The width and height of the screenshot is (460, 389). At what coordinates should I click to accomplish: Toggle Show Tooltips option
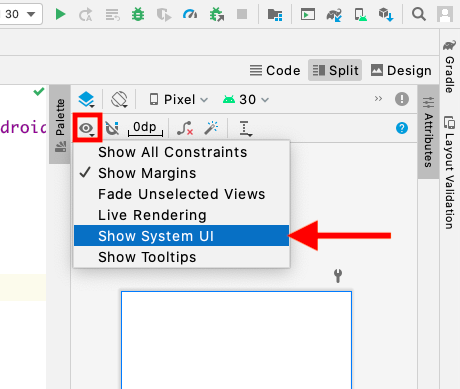(x=181, y=257)
